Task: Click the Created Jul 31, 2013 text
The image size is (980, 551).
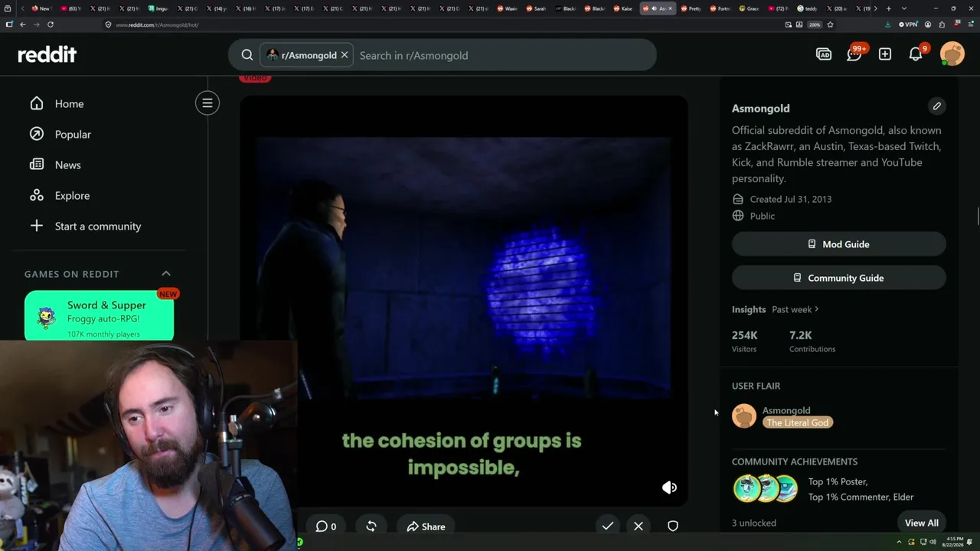Action: point(791,199)
